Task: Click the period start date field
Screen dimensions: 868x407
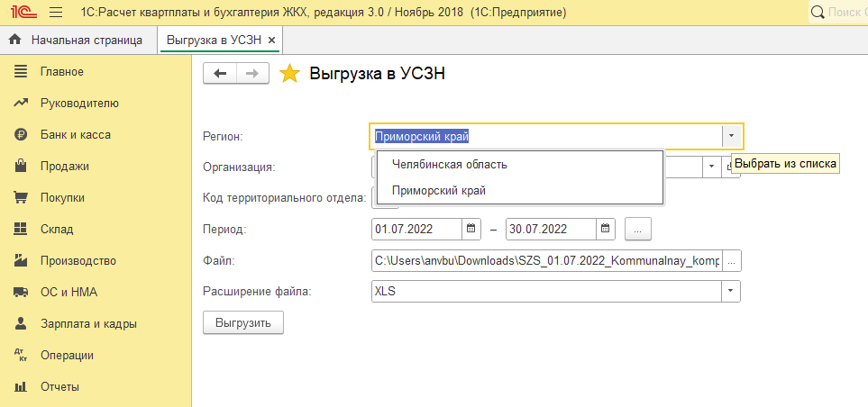Action: (x=416, y=229)
